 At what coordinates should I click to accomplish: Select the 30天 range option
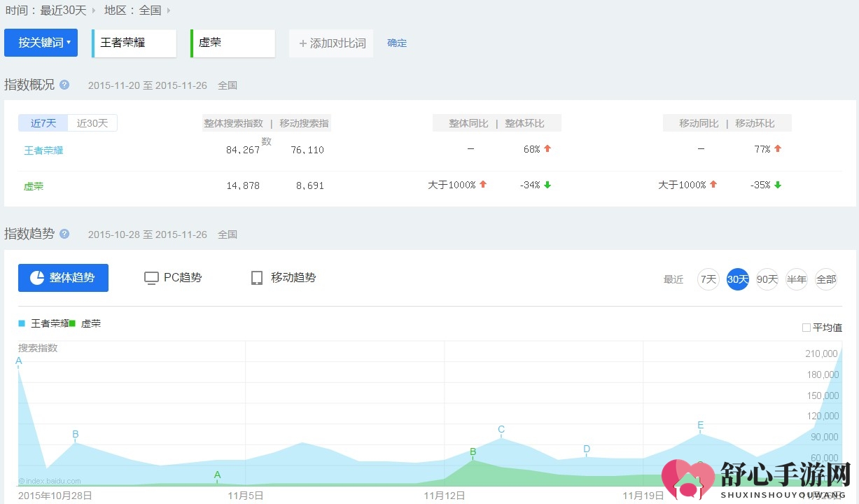pos(738,279)
